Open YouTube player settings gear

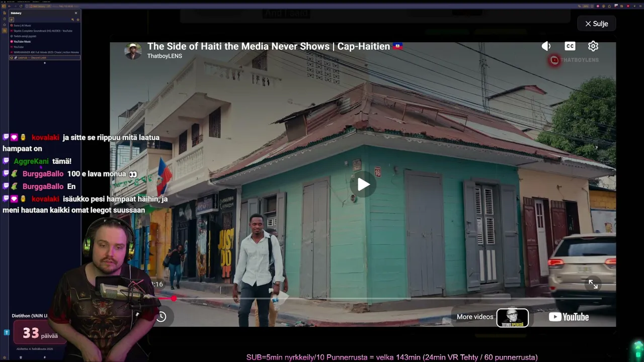[593, 46]
